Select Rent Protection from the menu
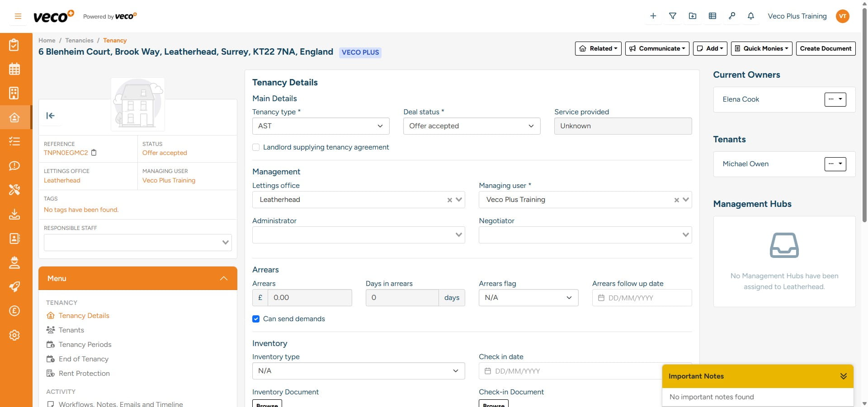Screen dimensions: 868x407 point(84,374)
